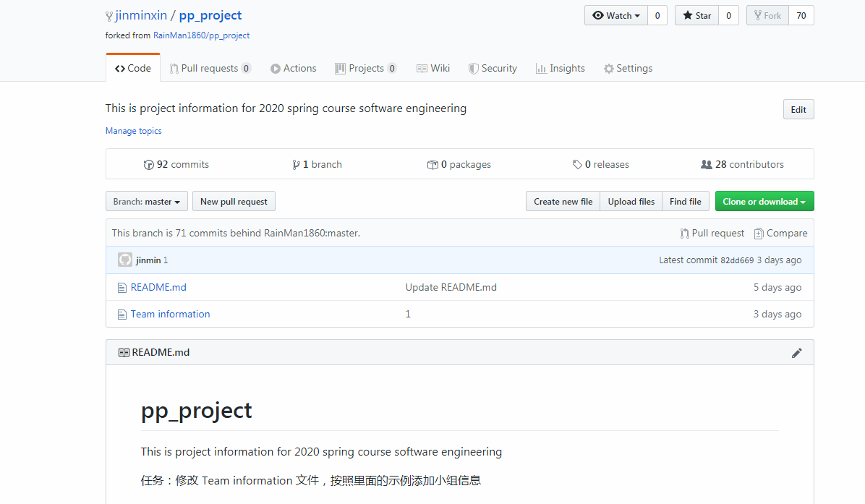Screen dimensions: 865x504
Task: Go to the Settings tab
Action: pos(628,69)
